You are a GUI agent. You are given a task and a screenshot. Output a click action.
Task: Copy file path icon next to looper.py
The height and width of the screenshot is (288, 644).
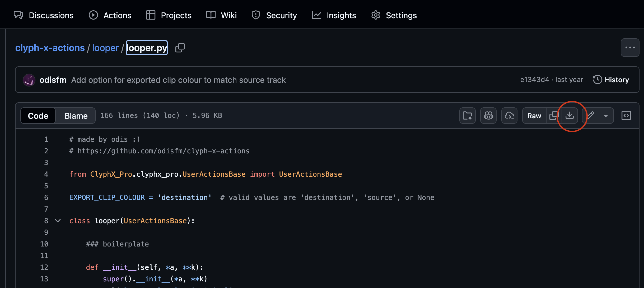click(x=180, y=48)
